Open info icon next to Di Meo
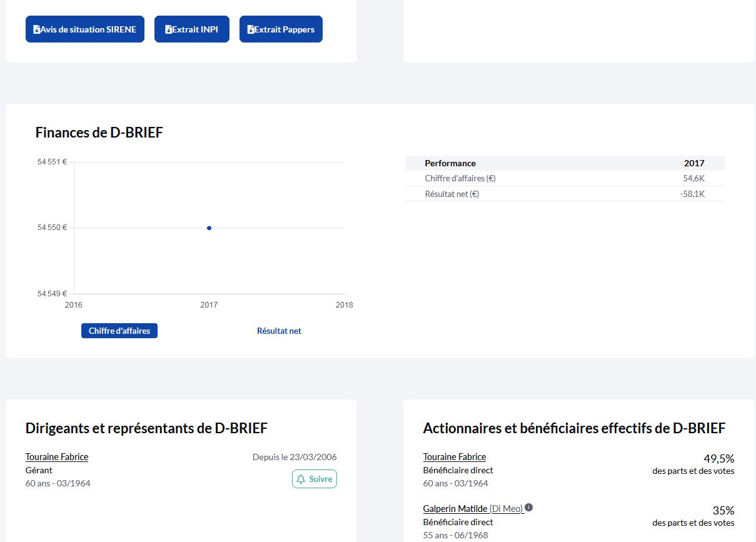This screenshot has height=542, width=756. tap(529, 508)
